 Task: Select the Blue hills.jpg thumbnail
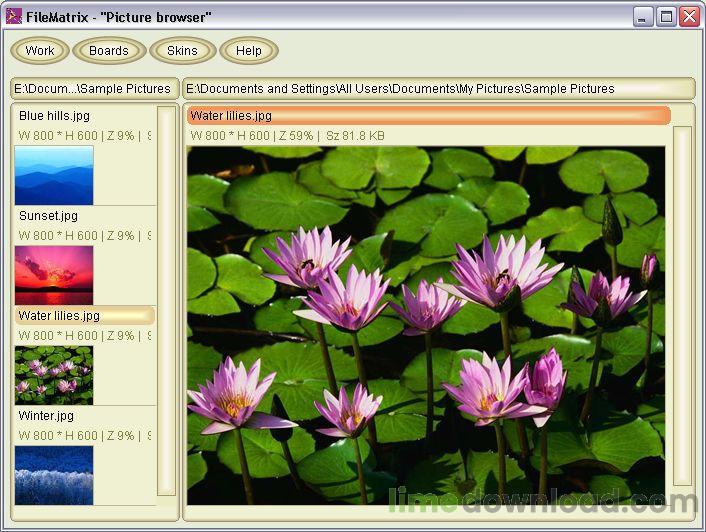coord(54,175)
